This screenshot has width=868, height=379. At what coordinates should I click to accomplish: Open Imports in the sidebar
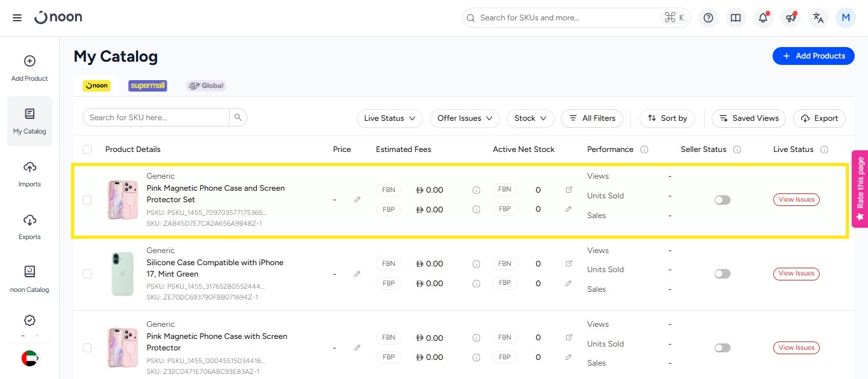[29, 174]
